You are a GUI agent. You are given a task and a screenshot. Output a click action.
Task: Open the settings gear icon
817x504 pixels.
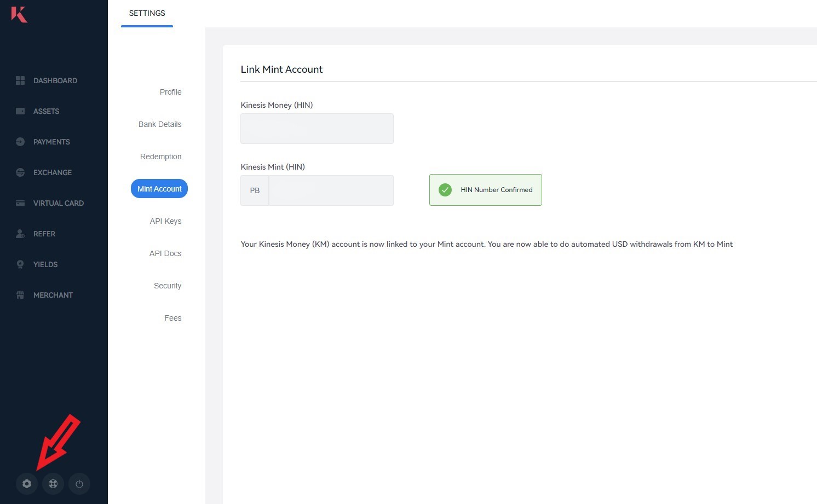point(27,484)
